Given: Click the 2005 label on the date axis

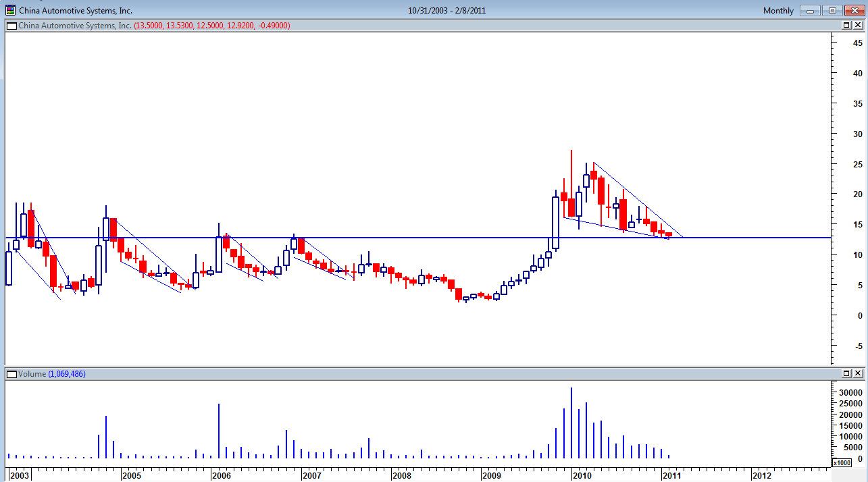Looking at the screenshot, I should [130, 475].
